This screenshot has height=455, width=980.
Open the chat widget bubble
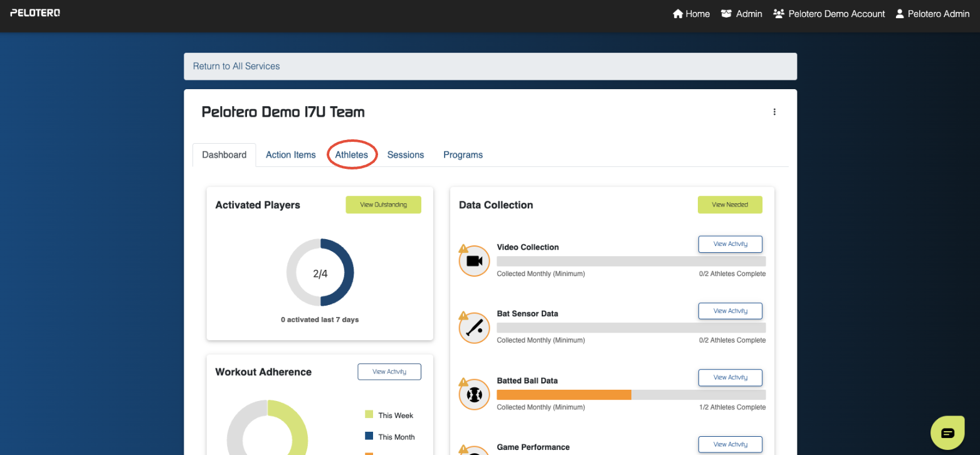coord(947,432)
